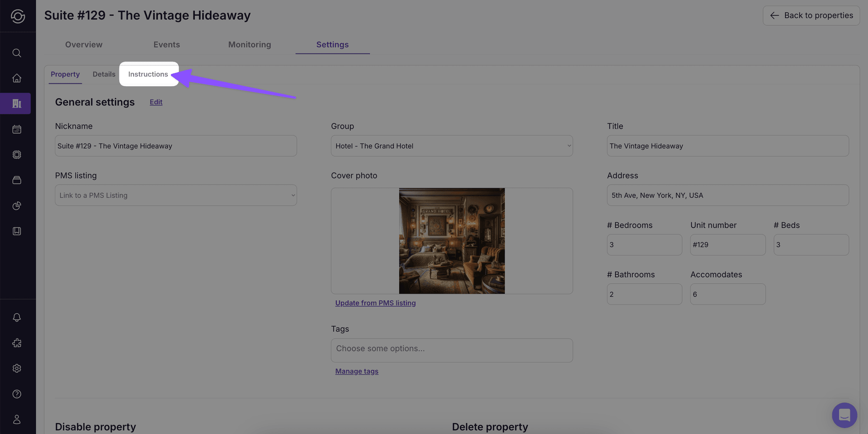Open notifications via the bell icon
Image resolution: width=868 pixels, height=434 pixels.
(x=17, y=317)
